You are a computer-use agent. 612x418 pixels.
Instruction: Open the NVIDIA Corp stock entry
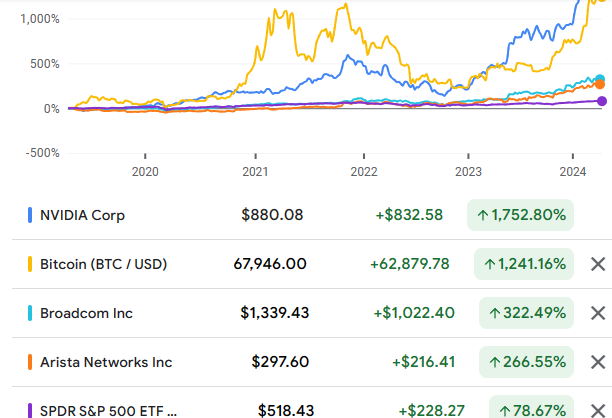click(82, 215)
